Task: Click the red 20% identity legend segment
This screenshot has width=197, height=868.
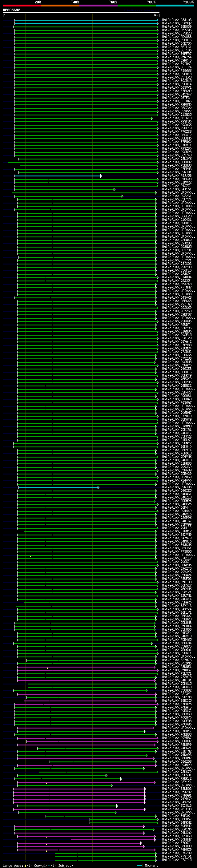Action: [x=22, y=6]
